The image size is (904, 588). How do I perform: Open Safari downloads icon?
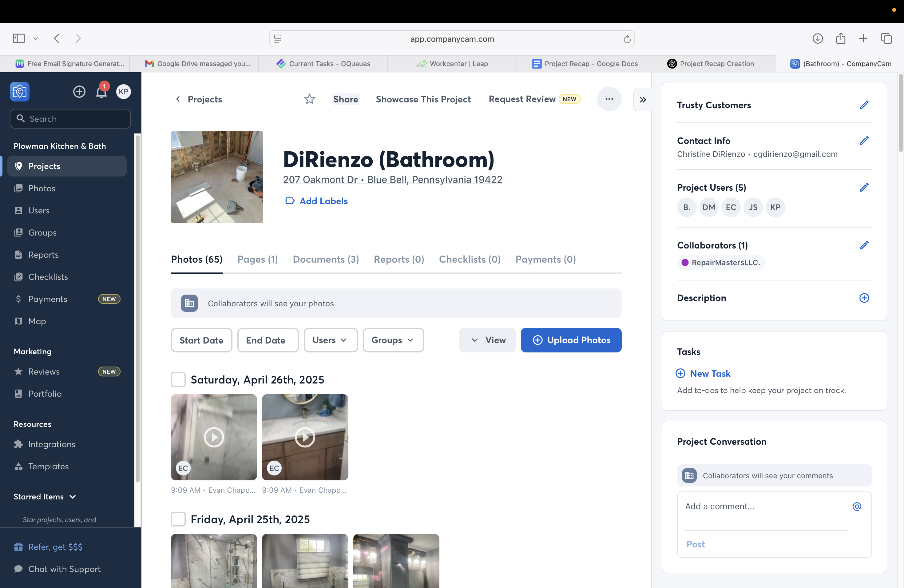[818, 38]
